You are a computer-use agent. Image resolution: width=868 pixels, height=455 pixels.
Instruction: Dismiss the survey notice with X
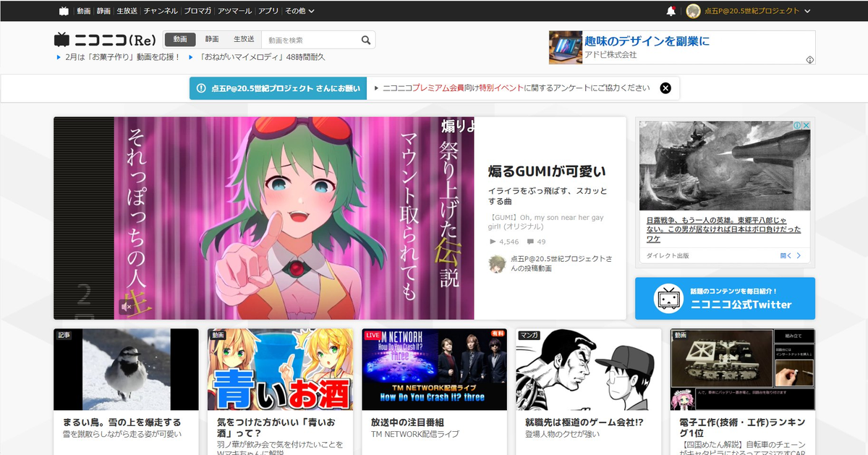[x=665, y=88]
